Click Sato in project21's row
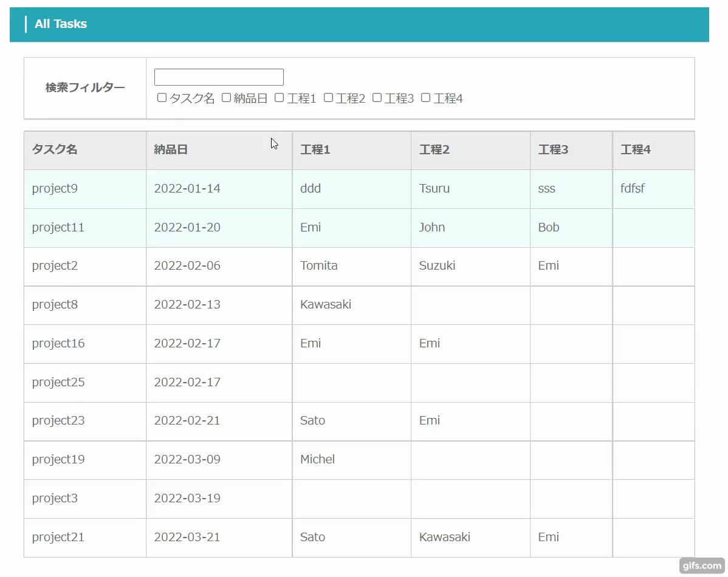 coord(312,537)
